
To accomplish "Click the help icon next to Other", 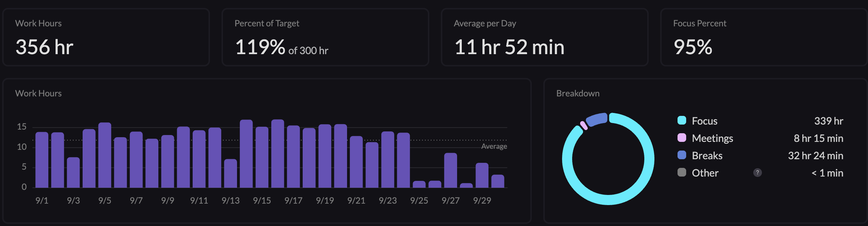I will 757,173.
